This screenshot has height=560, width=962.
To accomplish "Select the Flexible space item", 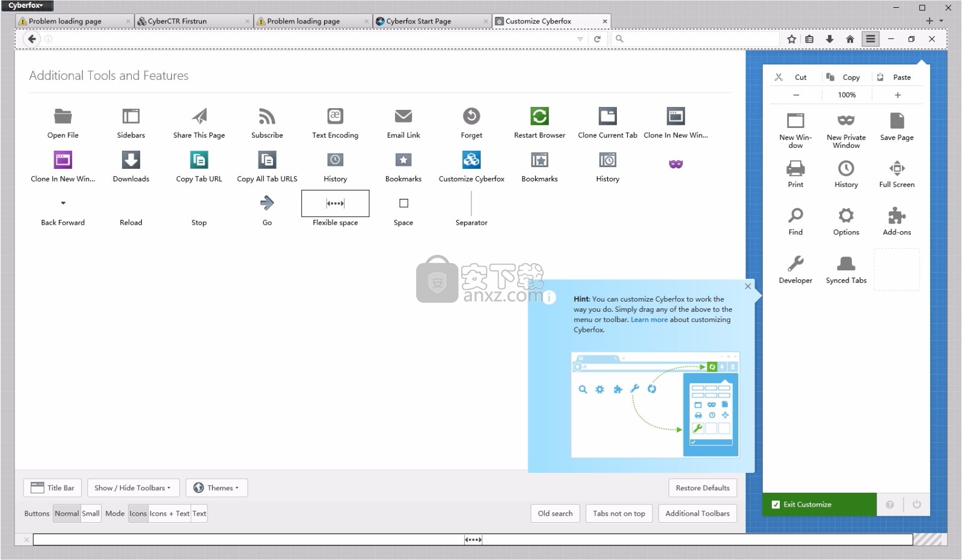I will [x=335, y=203].
